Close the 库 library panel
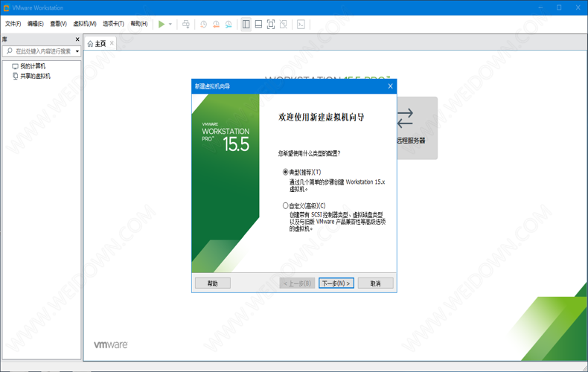This screenshot has height=372, width=588. coord(77,39)
